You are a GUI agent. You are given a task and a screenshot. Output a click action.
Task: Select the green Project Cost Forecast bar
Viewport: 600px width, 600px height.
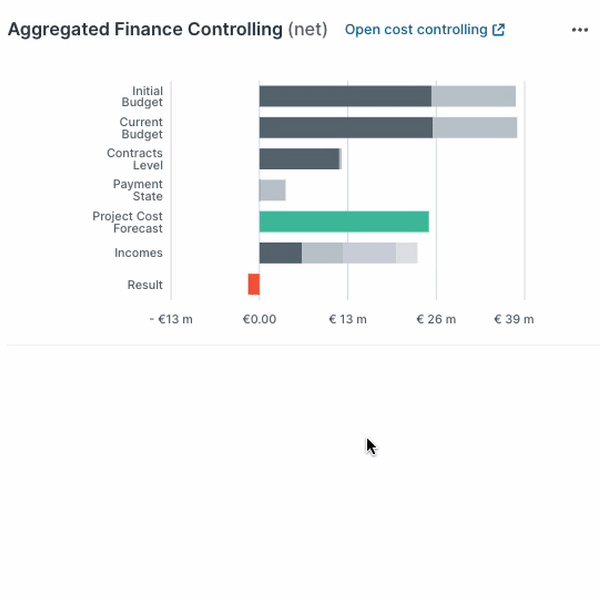tap(343, 222)
